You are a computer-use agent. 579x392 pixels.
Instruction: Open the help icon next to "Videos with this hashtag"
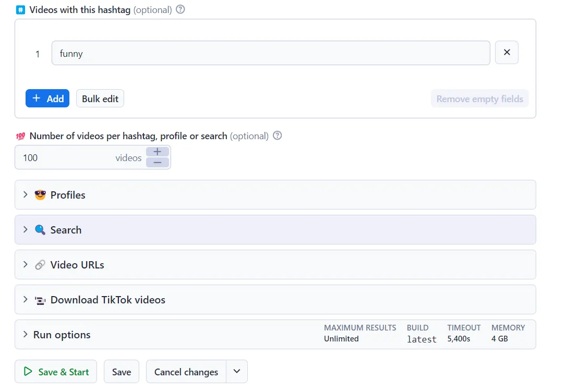click(x=180, y=9)
